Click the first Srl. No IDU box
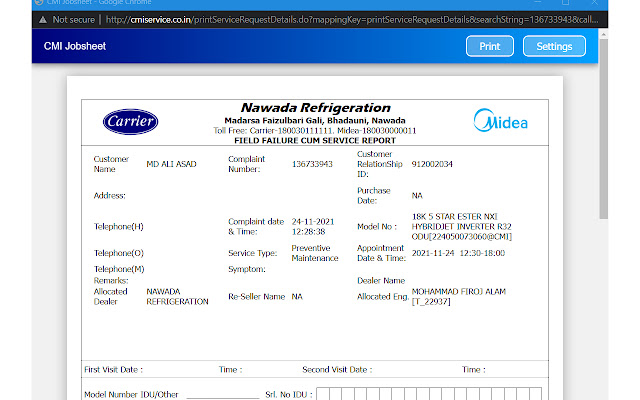 click(x=322, y=394)
